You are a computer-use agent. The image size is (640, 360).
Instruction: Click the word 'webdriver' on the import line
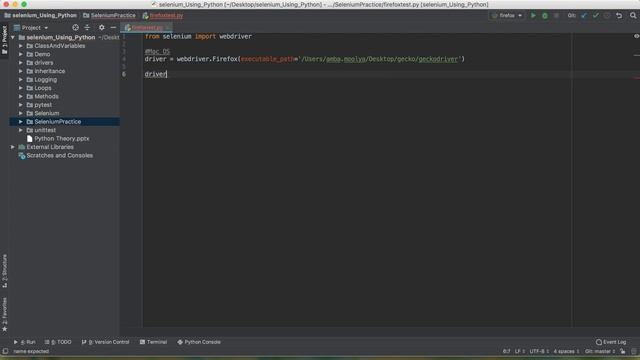[236, 36]
